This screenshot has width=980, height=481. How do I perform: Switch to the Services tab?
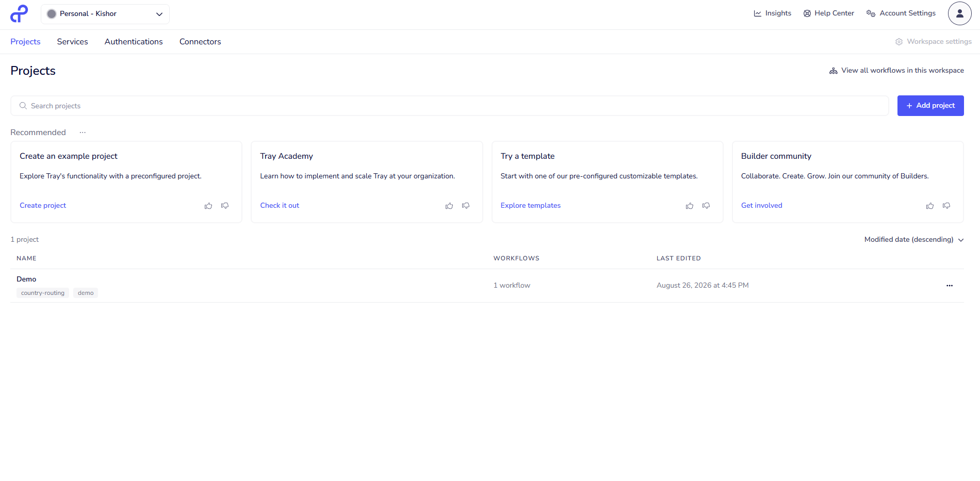(x=72, y=42)
